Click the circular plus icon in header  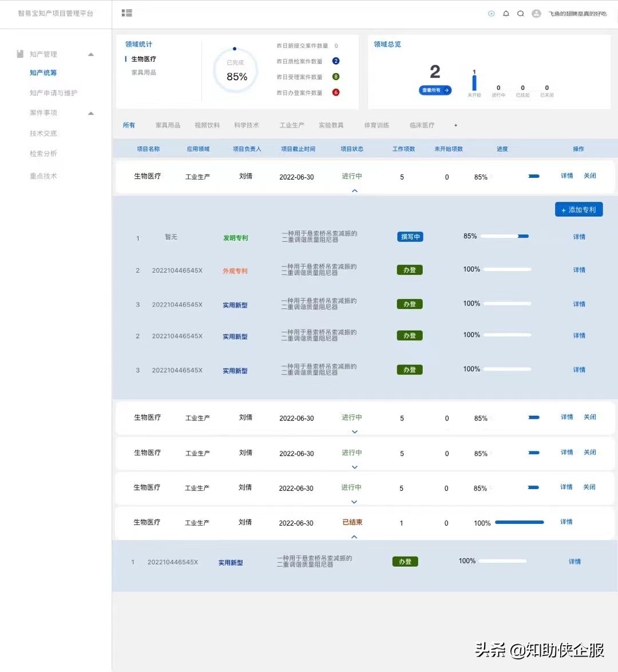click(492, 14)
